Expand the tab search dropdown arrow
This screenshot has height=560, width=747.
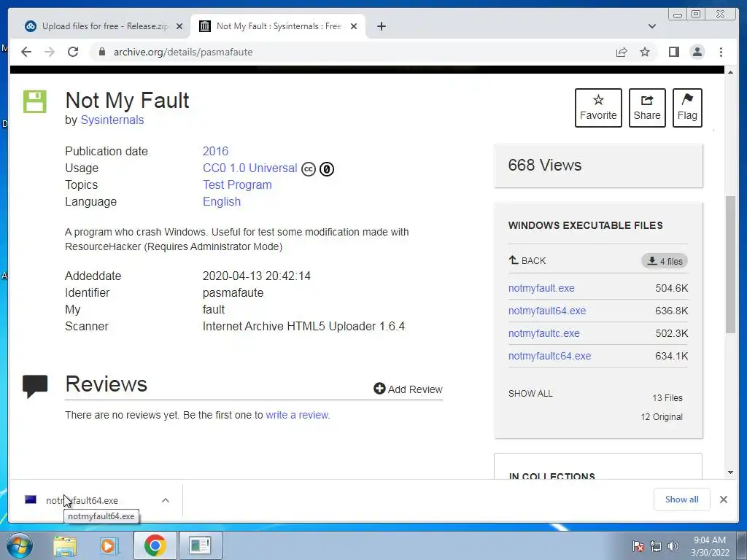(x=651, y=26)
